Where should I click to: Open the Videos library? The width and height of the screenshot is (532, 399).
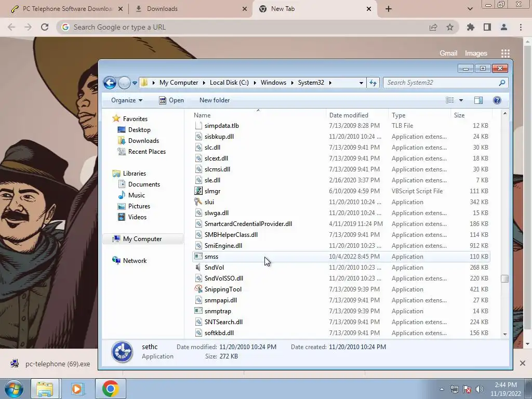tap(132, 217)
